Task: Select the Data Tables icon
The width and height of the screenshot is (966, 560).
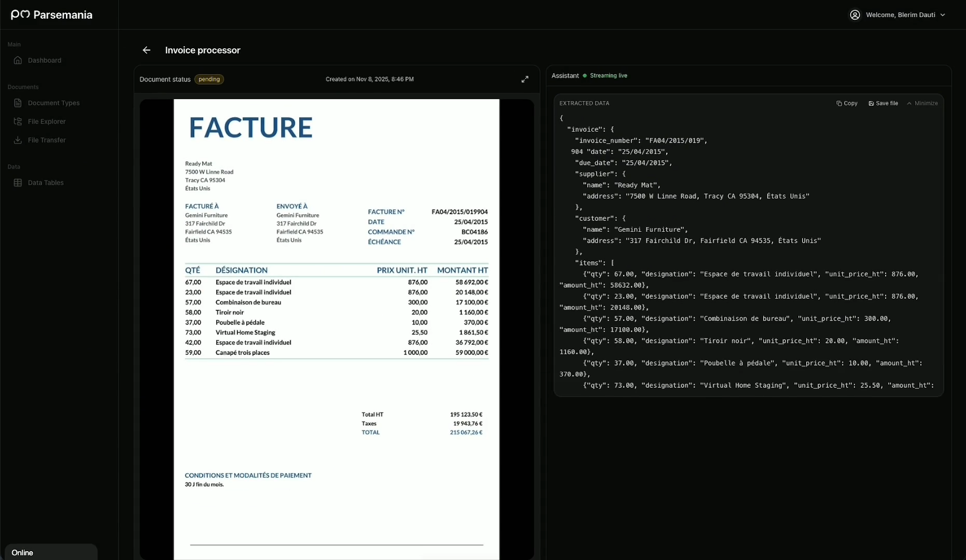Action: (x=18, y=183)
